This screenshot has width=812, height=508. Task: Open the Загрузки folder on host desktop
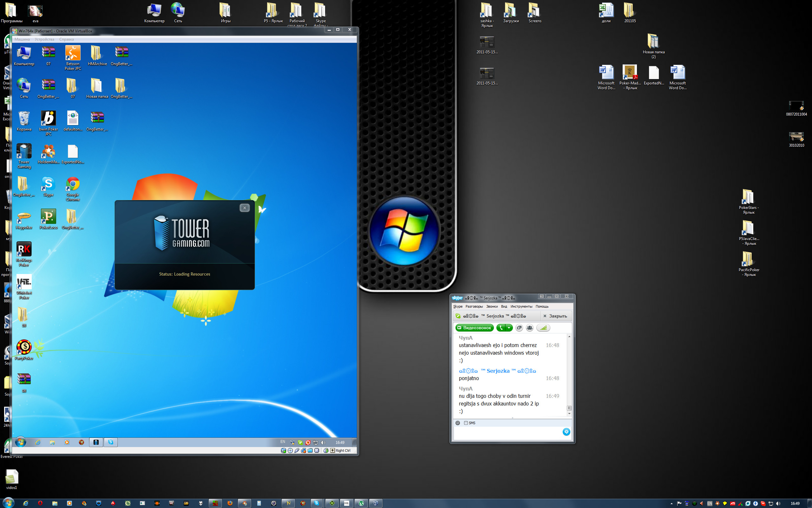tap(511, 13)
